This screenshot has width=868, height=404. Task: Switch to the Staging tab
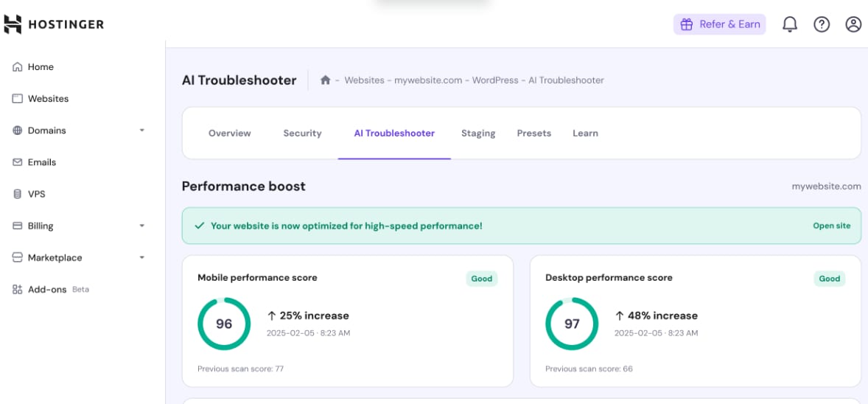pos(478,133)
